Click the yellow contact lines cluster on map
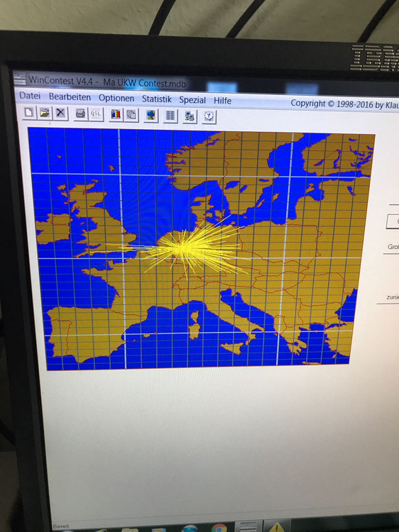 190,248
